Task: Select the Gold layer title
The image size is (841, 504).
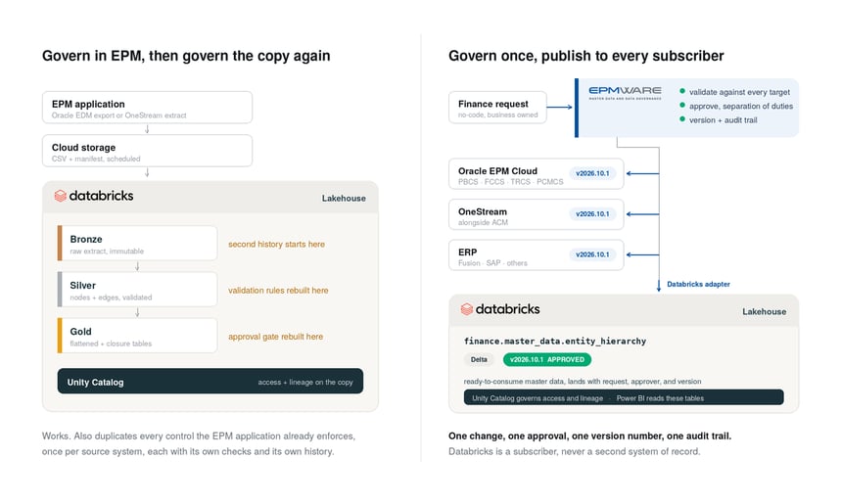Action: pos(80,332)
